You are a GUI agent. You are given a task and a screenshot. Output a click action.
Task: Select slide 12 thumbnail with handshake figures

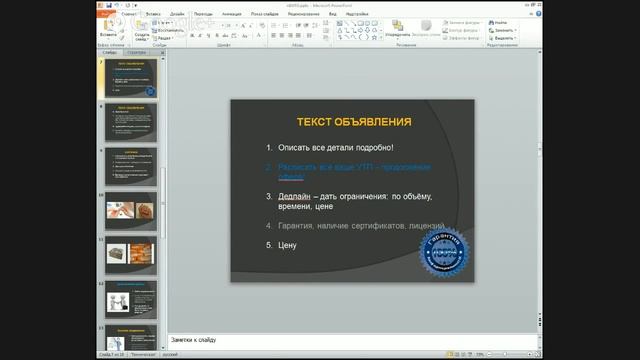click(131, 300)
